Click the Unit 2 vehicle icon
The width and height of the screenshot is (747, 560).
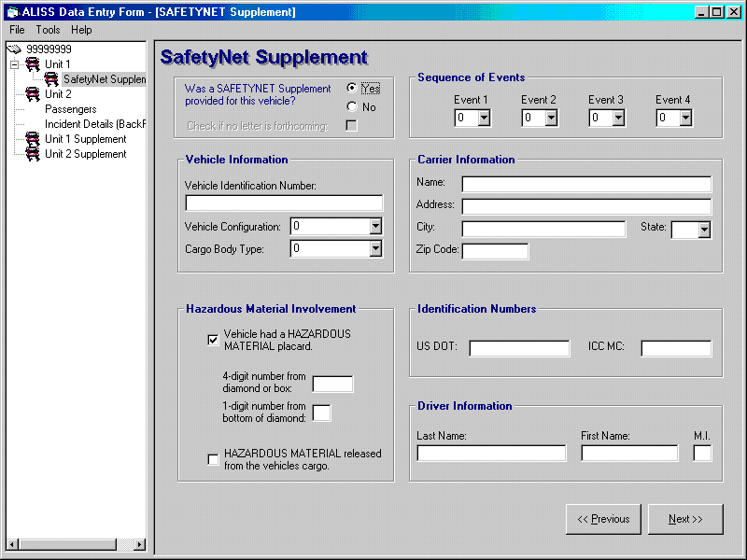click(x=33, y=94)
